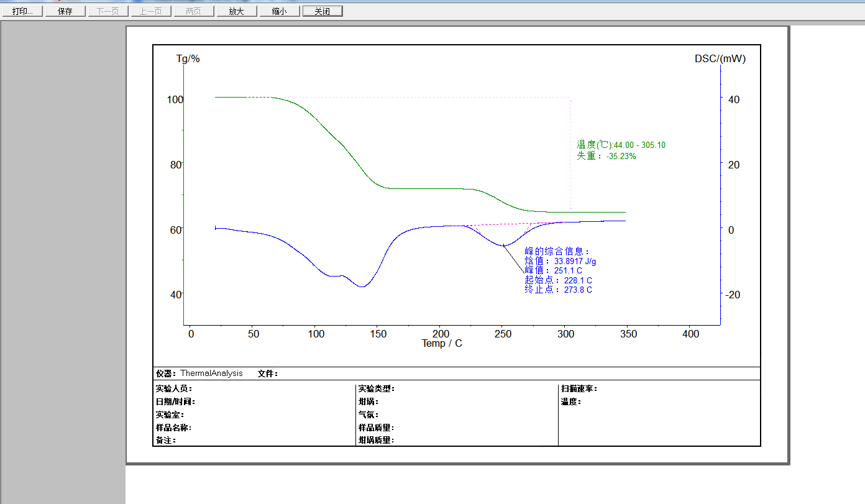Click the 起始点 228.1 C label

click(x=558, y=280)
